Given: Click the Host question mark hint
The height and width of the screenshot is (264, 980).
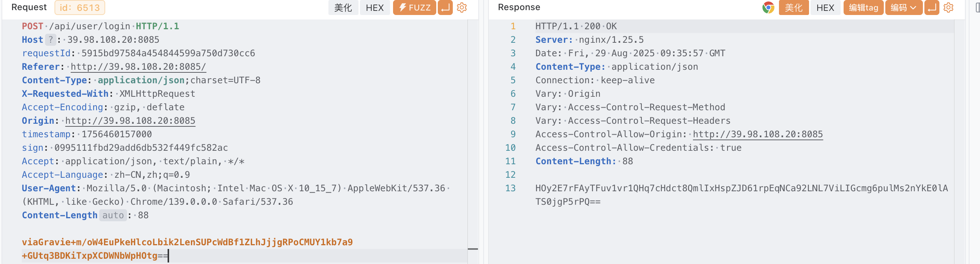Looking at the screenshot, I should (51, 39).
